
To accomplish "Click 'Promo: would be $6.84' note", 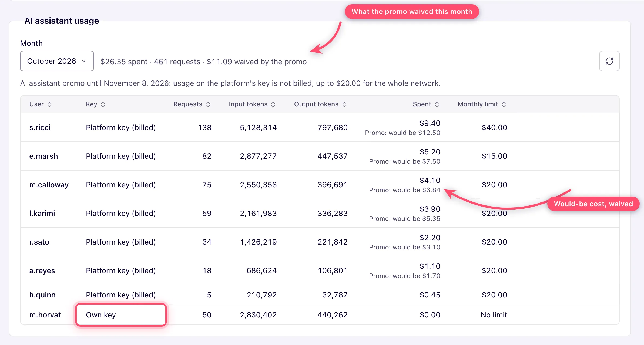I will [x=405, y=190].
